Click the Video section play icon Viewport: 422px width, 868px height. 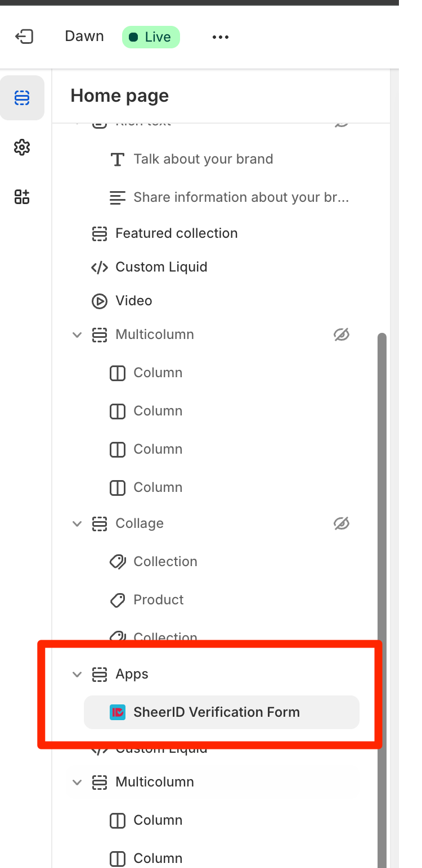[100, 301]
